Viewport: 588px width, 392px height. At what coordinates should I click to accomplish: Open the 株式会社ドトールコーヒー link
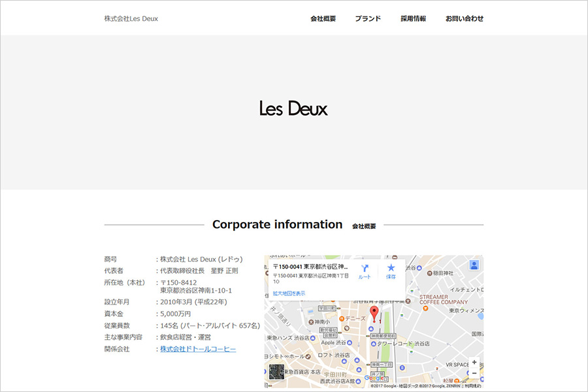coord(198,349)
